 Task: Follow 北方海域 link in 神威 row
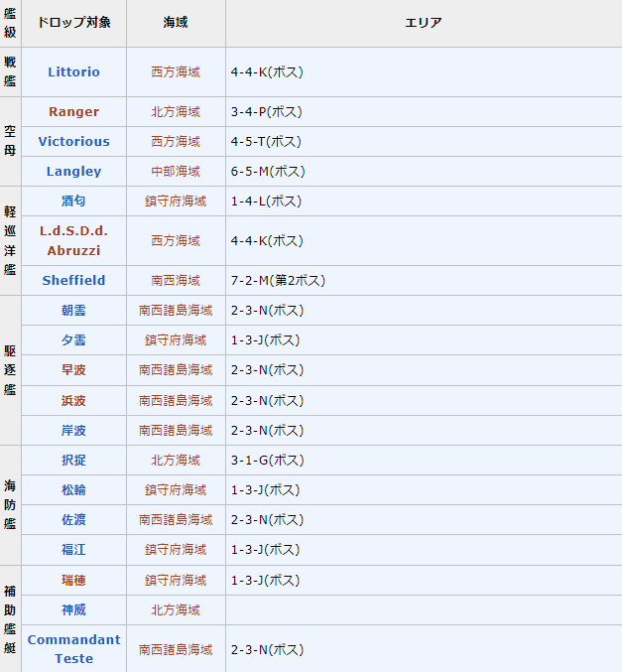[176, 609]
